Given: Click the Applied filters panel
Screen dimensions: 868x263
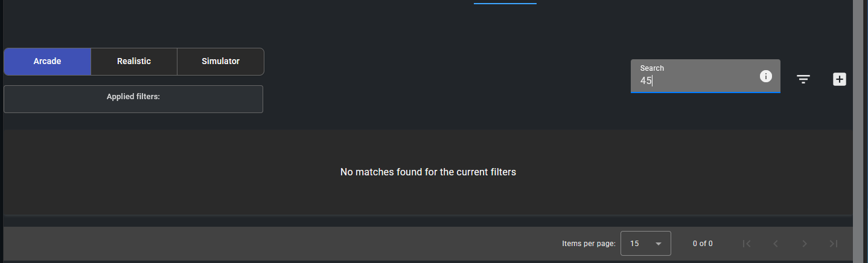Looking at the screenshot, I should point(133,99).
